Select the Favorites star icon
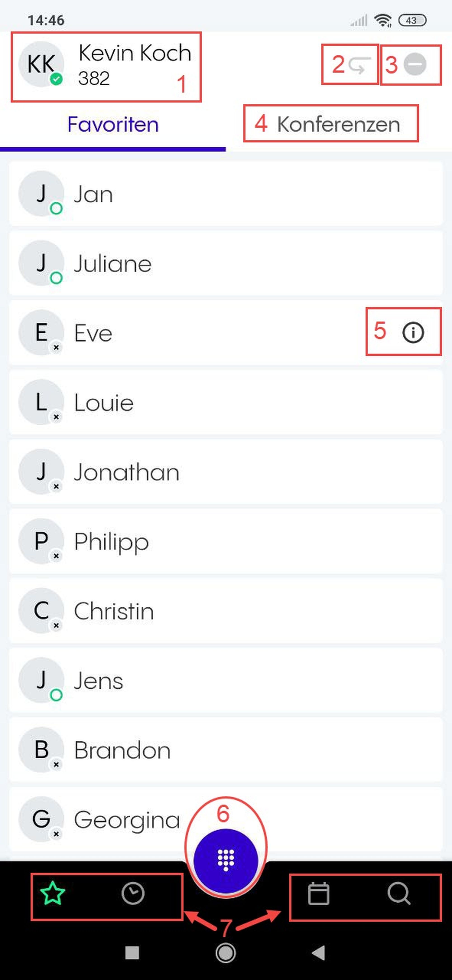Viewport: 452px width, 980px height. (x=52, y=893)
